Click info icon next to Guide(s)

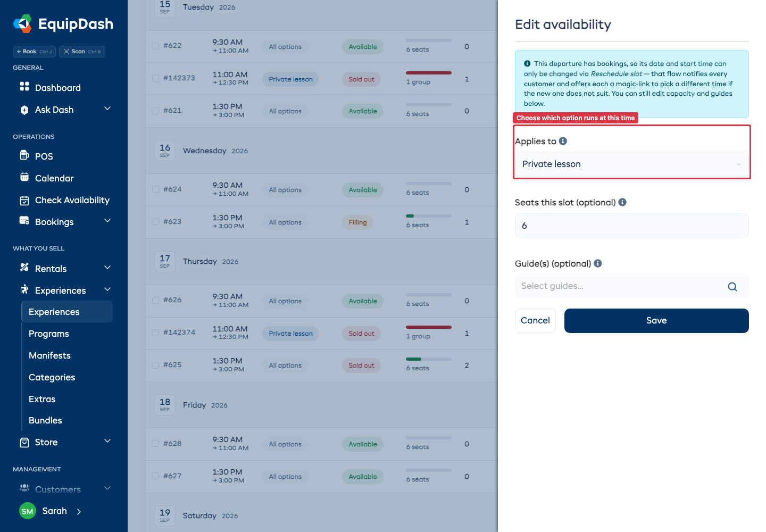598,263
